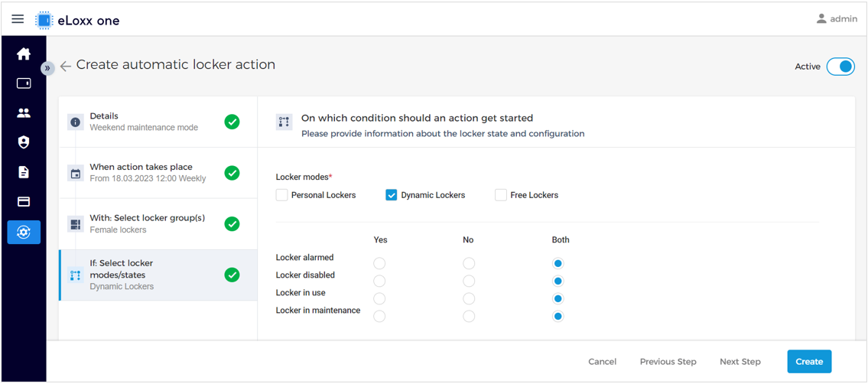Viewport: 868px width, 384px height.
Task: Open the automatic actions gear icon
Action: click(x=24, y=233)
